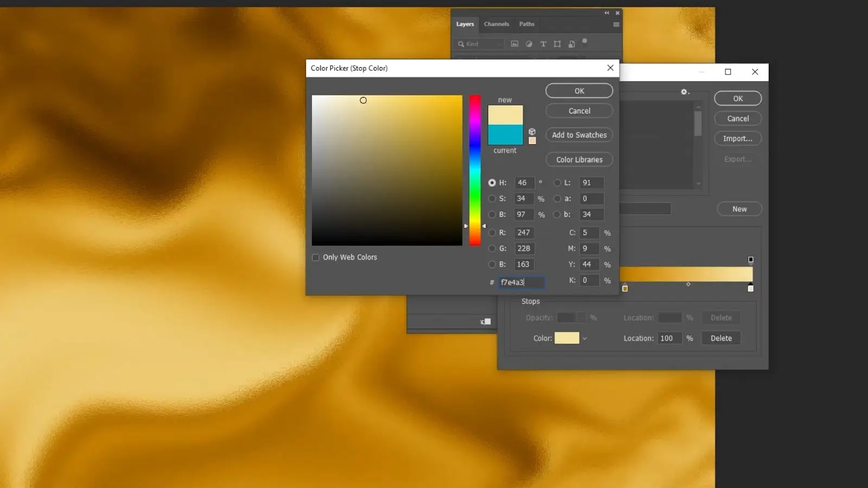Click OK in the Gradient Editor window

pyautogui.click(x=738, y=98)
